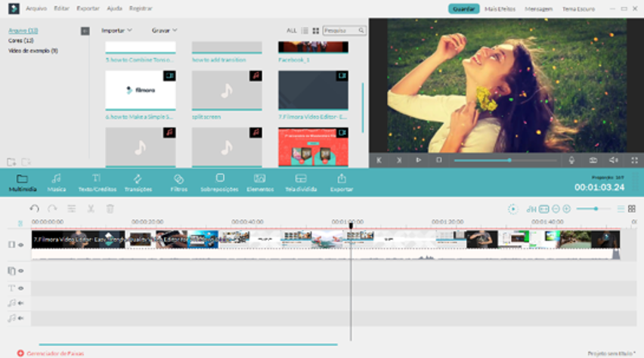This screenshot has height=358, width=644.
Task: Take a snapshot with the camera icon
Action: [593, 160]
